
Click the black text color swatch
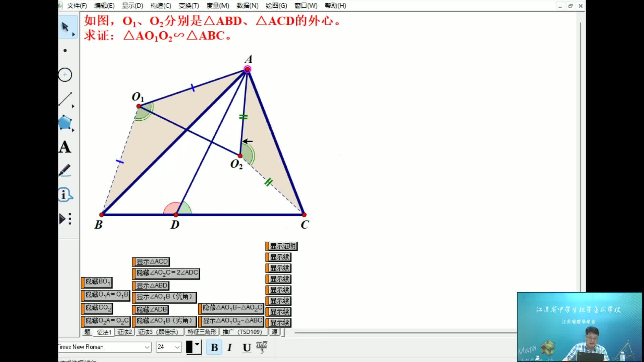190,347
